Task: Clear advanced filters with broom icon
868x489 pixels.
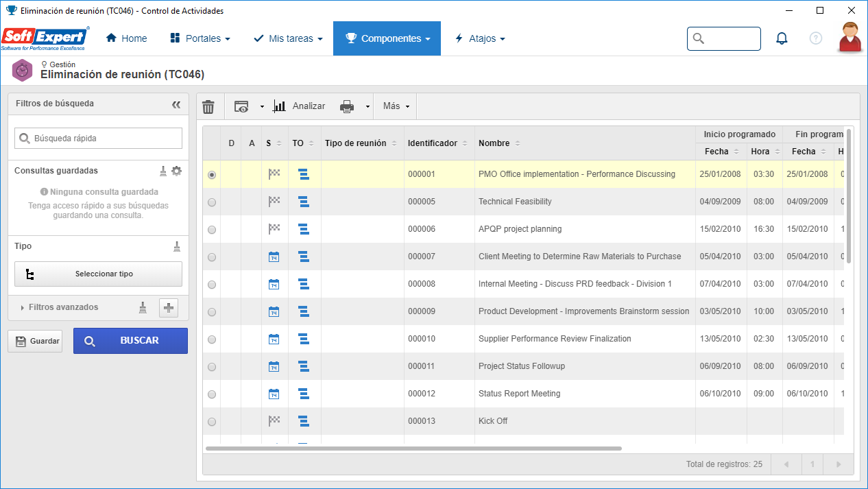Action: point(143,307)
